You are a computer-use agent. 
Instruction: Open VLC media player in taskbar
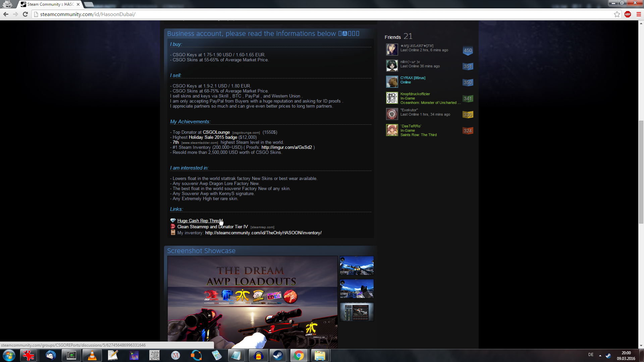[x=92, y=355]
